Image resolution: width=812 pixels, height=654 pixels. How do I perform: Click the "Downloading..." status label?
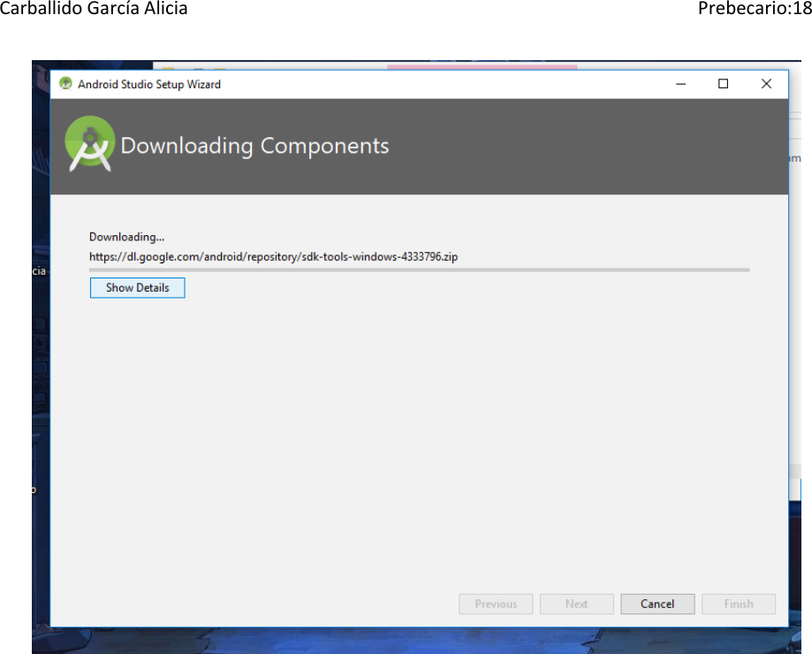126,237
